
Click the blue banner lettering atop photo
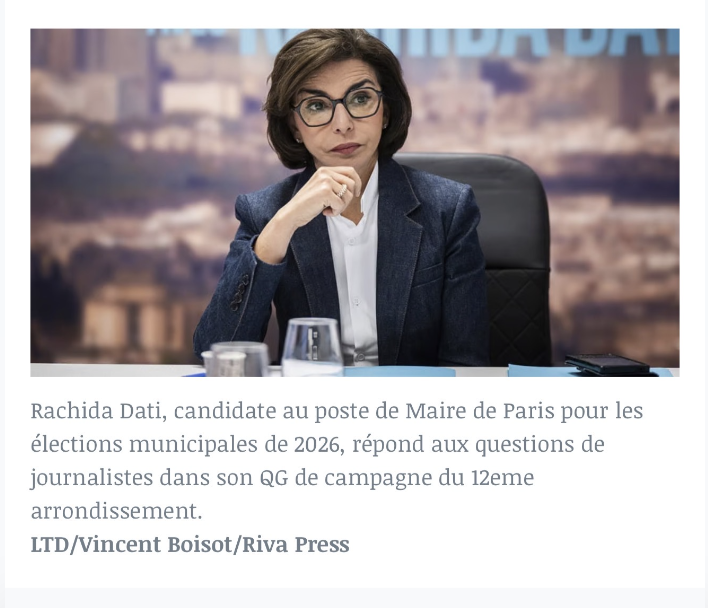(458, 41)
